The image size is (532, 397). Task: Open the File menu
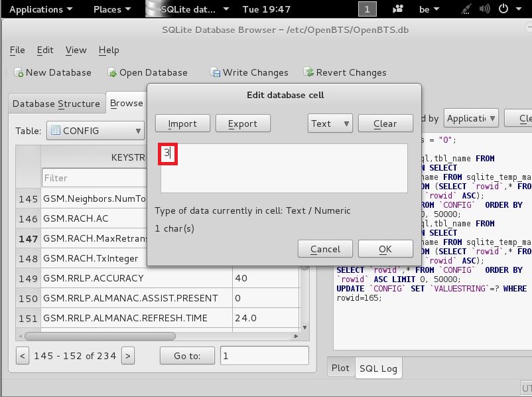coord(17,50)
